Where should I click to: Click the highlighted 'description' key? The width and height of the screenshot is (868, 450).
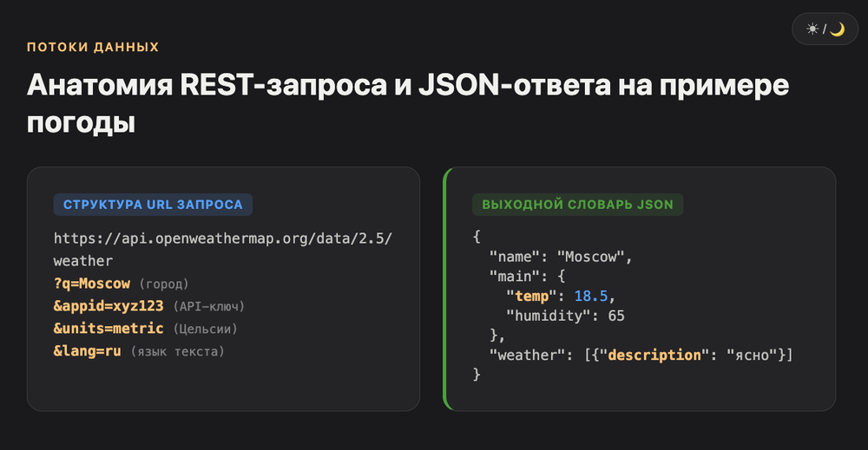[654, 355]
